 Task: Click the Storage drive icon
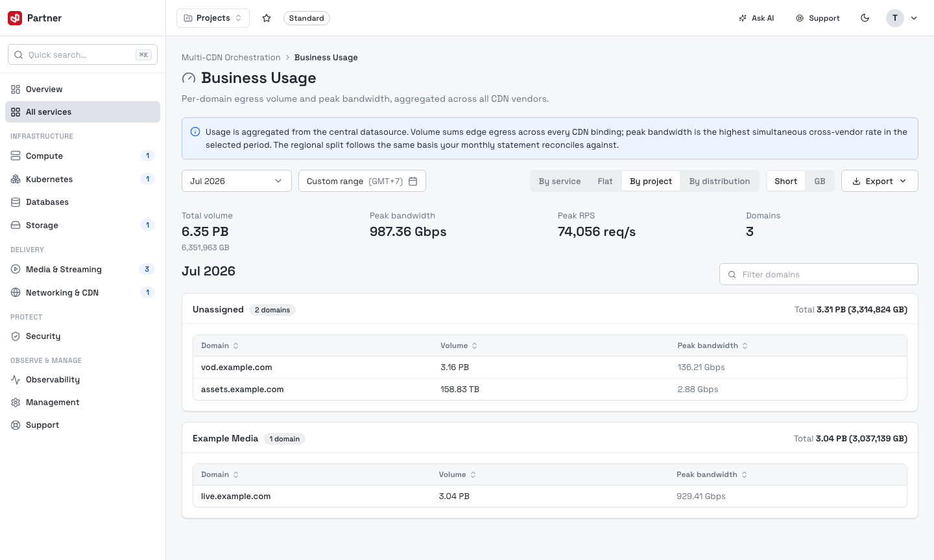click(x=16, y=226)
